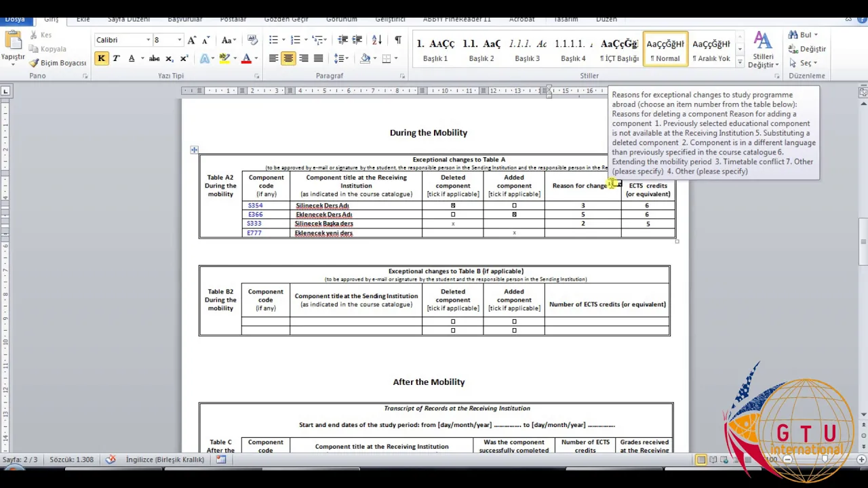Open the Calibri font name dropdown
This screenshot has height=488, width=868.
[148, 40]
